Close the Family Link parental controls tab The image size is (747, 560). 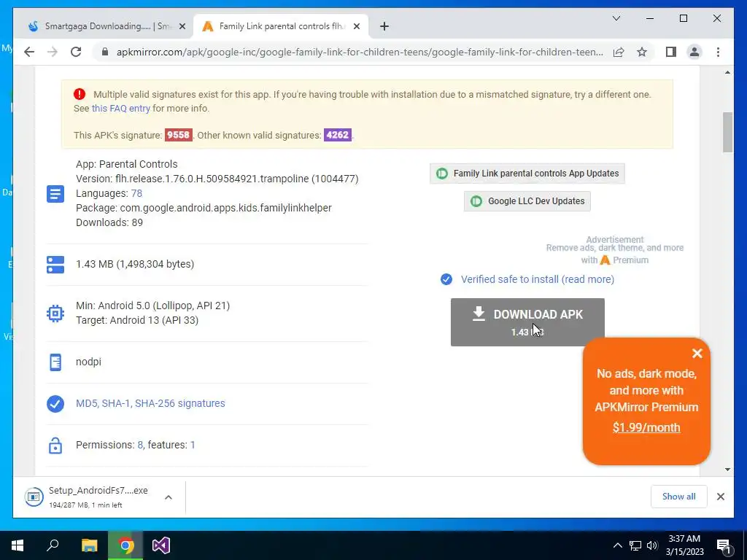(x=356, y=26)
